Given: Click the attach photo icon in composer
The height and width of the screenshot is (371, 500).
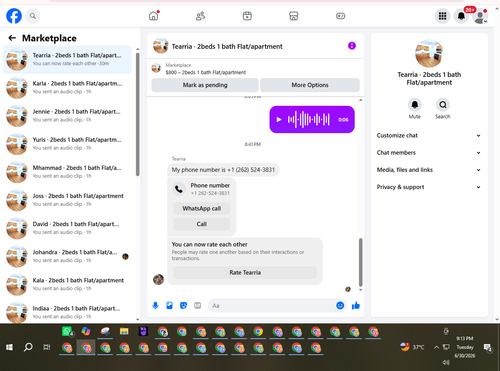Looking at the screenshot, I should [x=169, y=305].
